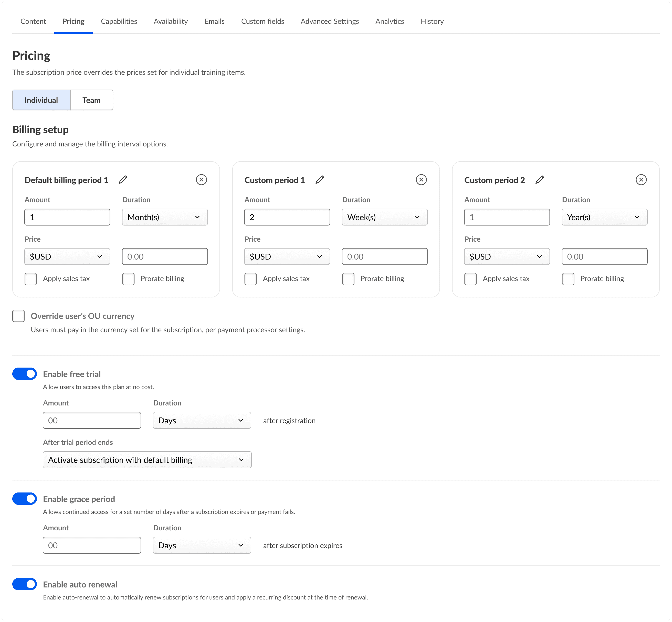Remove Custom period 2 card
This screenshot has width=672, height=622.
(641, 180)
